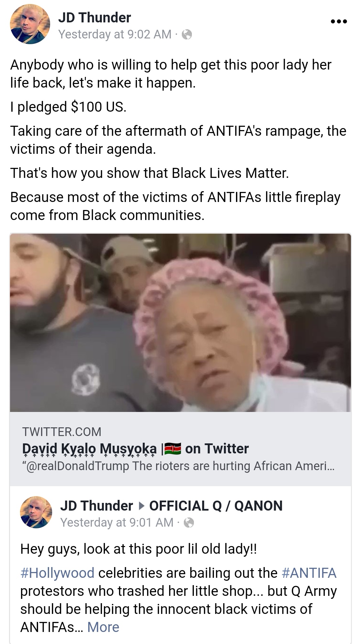Open the three-dot post options menu
361x644 pixels.
click(339, 22)
